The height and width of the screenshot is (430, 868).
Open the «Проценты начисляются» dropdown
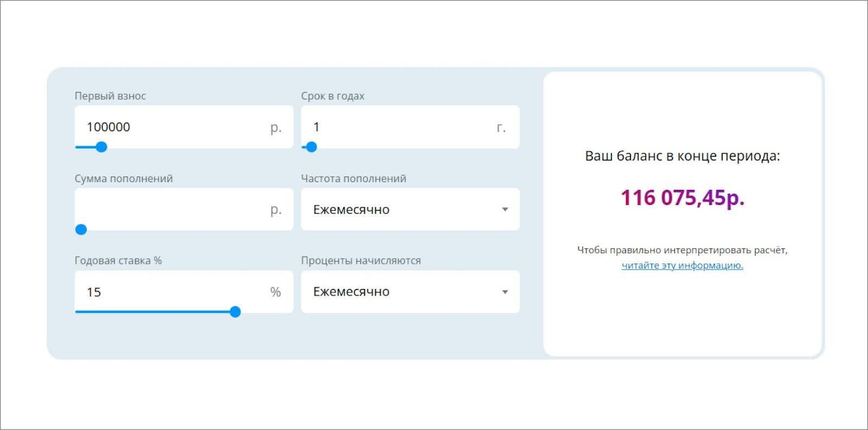pos(410,292)
